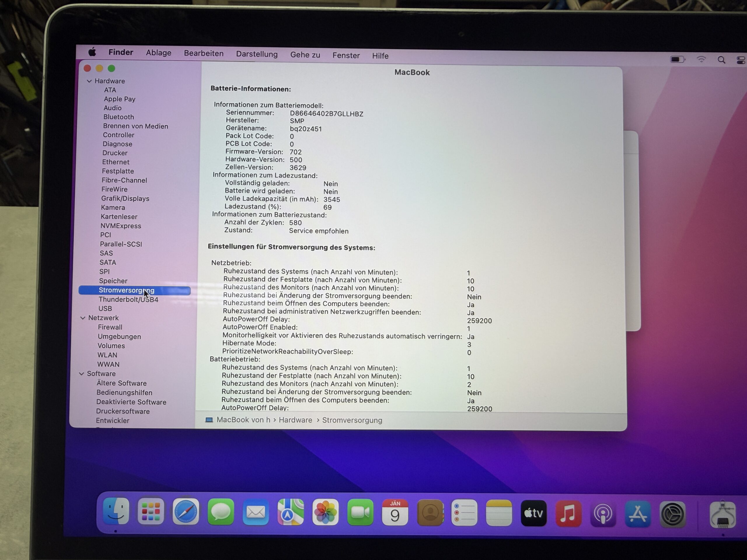Select Bluetooth in the hardware list
Viewport: 747px width, 560px height.
click(118, 117)
